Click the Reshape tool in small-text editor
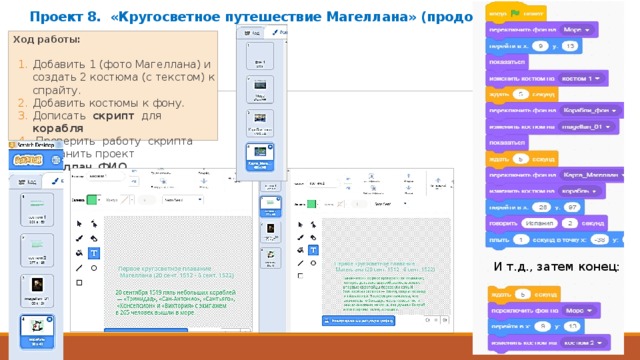Image resolution: width=640 pixels, height=360 pixels. [x=313, y=224]
